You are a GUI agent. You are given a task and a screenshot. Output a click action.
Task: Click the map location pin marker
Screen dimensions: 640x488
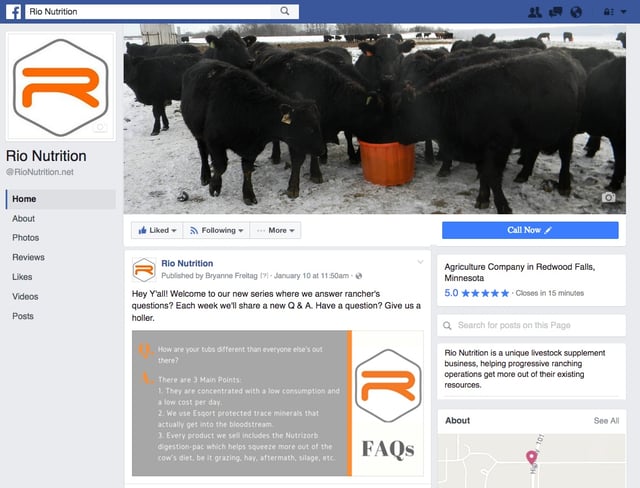531,457
